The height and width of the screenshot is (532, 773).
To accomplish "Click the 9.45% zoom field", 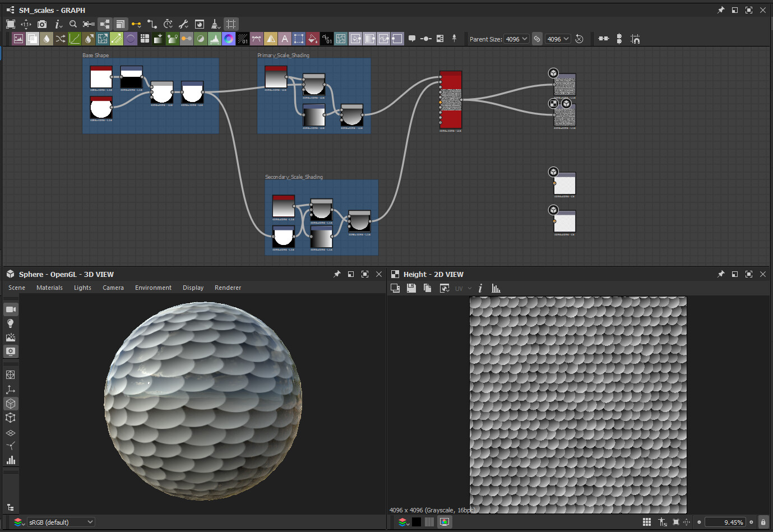I will 725,522.
